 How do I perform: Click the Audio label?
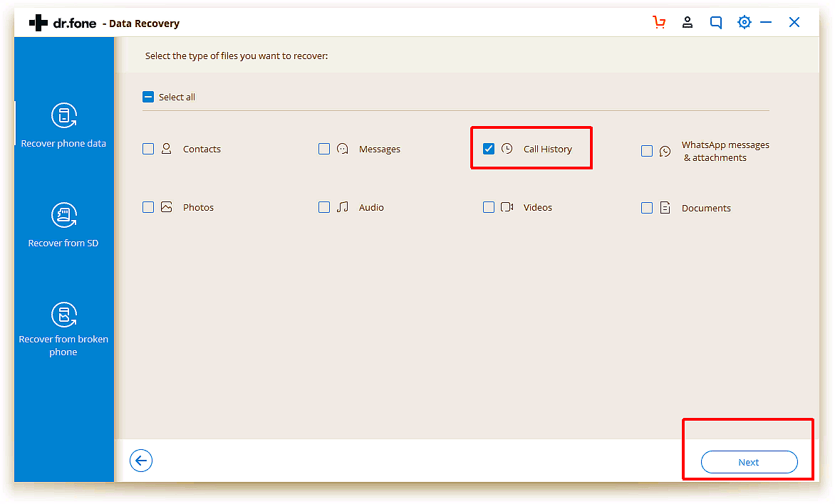click(x=371, y=208)
